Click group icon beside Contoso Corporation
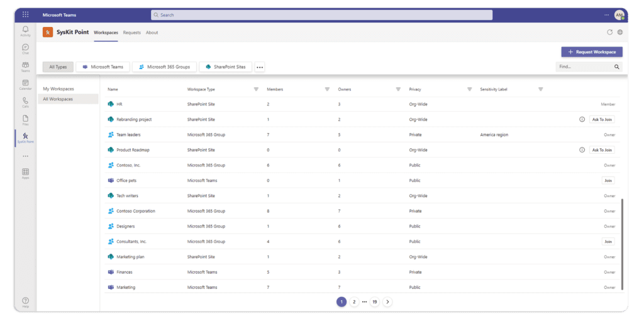The height and width of the screenshot is (319, 644). click(111, 211)
